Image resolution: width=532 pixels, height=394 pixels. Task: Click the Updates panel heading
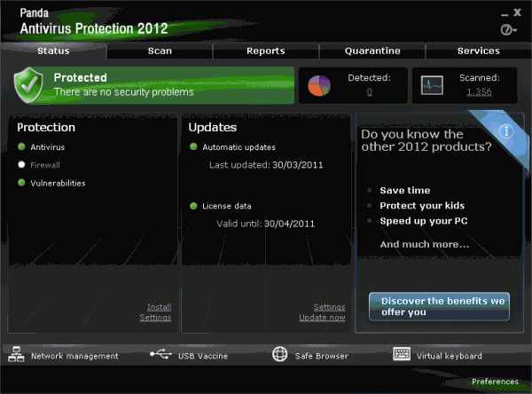213,128
